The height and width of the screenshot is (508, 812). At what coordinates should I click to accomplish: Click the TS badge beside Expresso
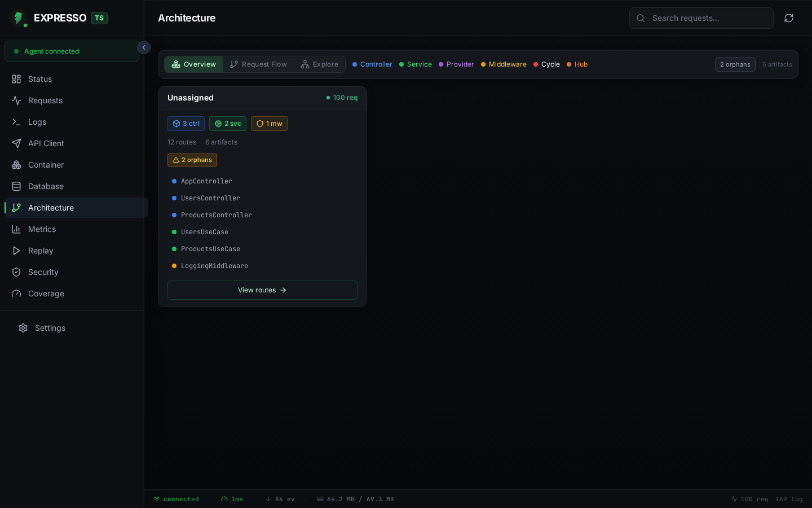click(99, 18)
